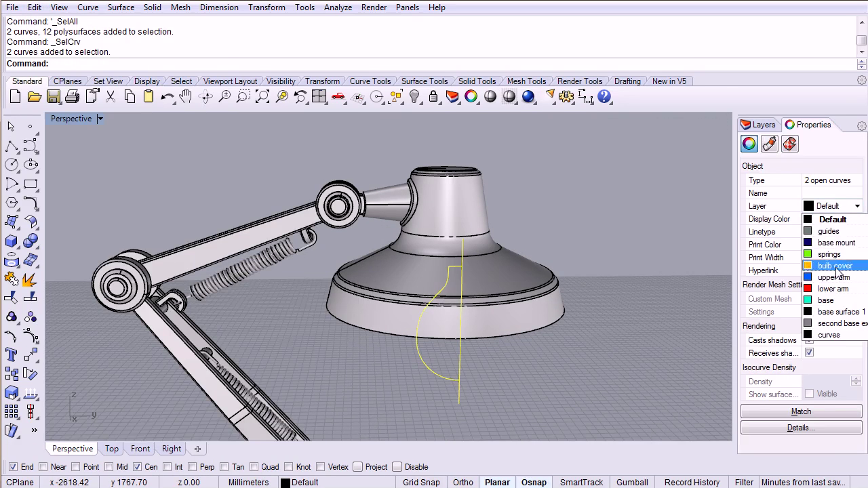Click the green springs color swatch

point(808,254)
